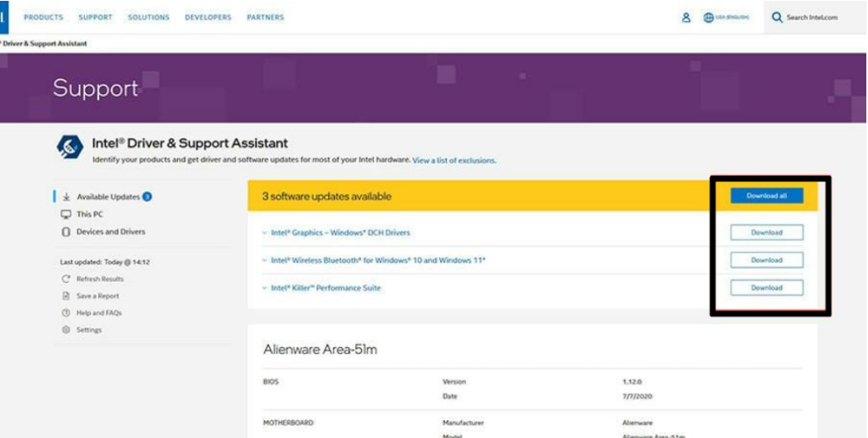Click the search magnifier icon
The height and width of the screenshot is (438, 868).
tap(777, 18)
